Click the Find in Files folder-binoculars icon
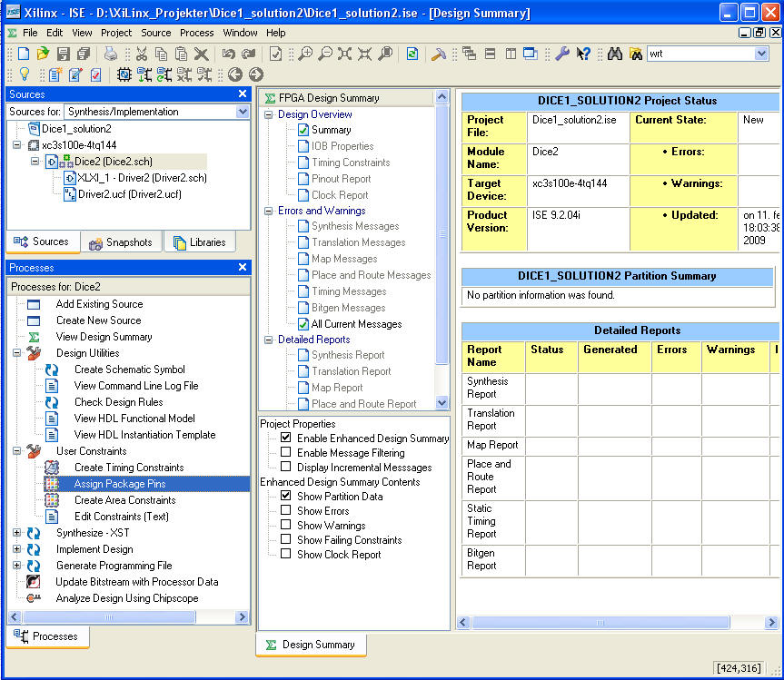Screen dimensions: 784x680 point(635,54)
